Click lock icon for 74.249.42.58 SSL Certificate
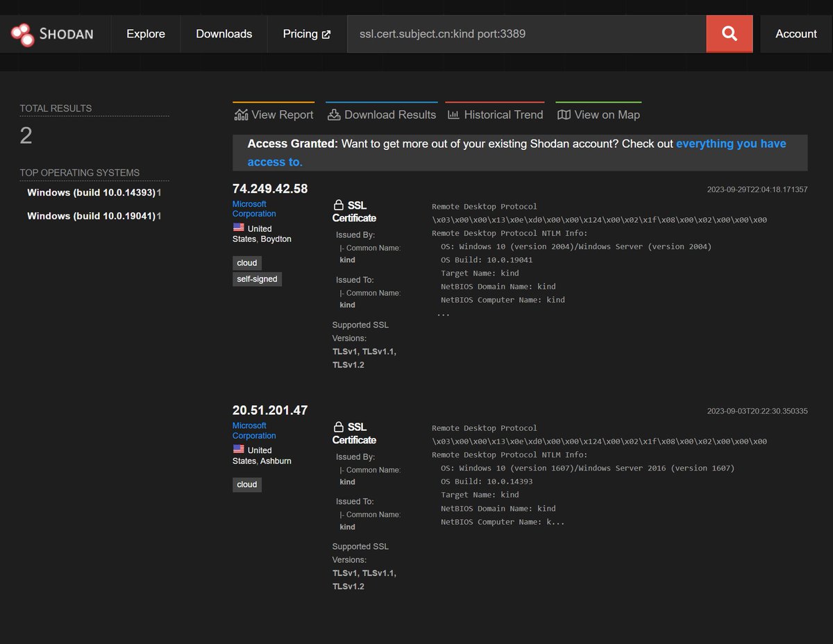Image resolution: width=833 pixels, height=644 pixels. [x=339, y=205]
